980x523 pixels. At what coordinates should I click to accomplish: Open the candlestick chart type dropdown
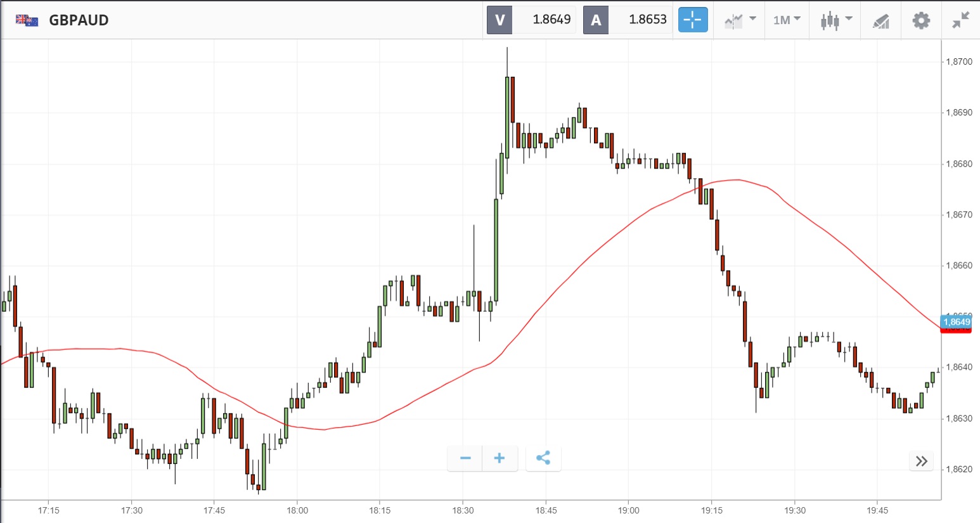(x=836, y=20)
